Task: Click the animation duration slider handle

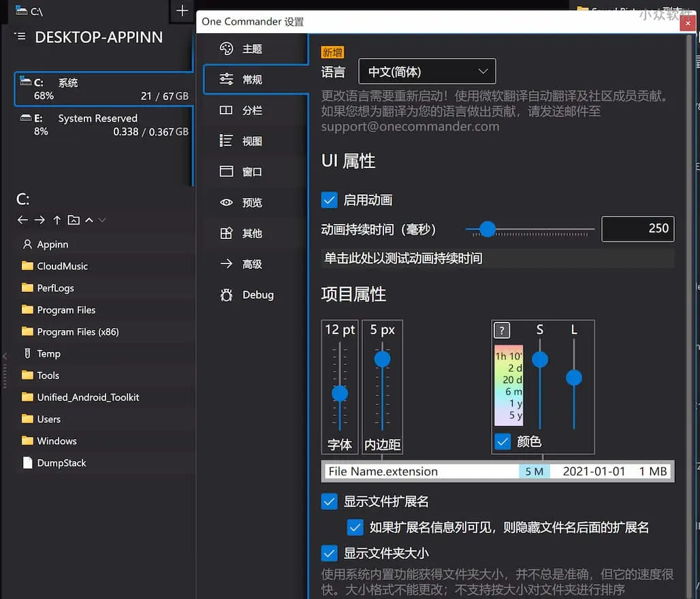Action: tap(488, 229)
